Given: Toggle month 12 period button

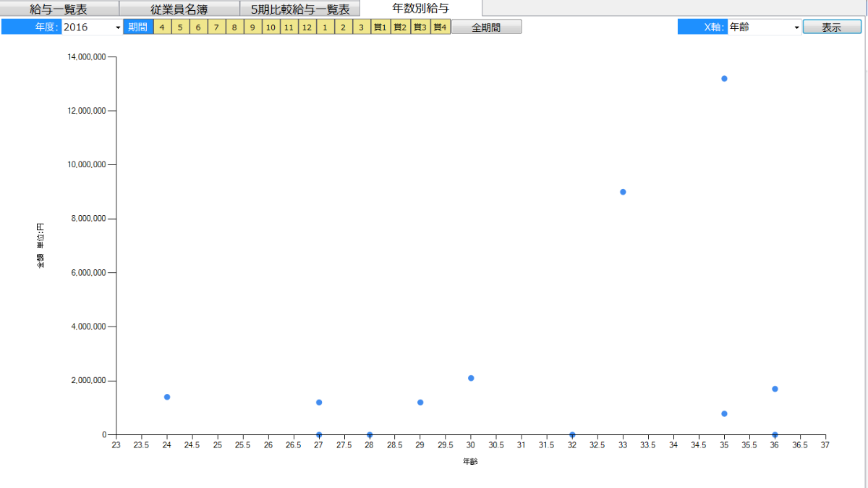Looking at the screenshot, I should 307,28.
